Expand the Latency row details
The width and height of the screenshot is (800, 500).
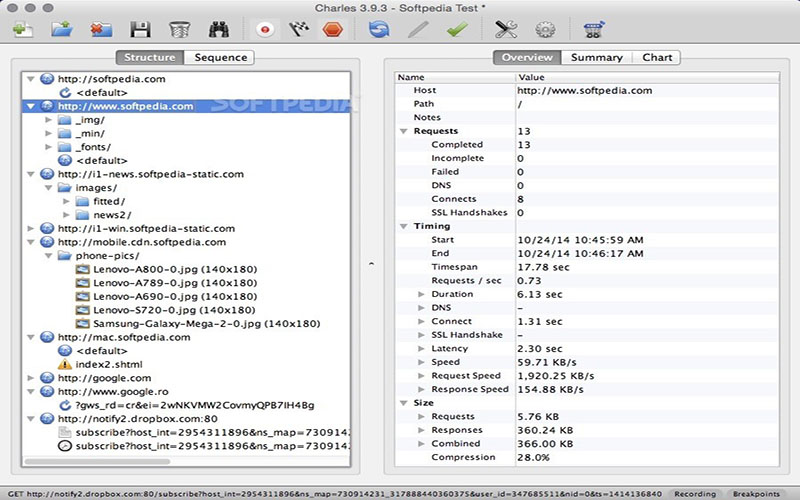coord(421,348)
